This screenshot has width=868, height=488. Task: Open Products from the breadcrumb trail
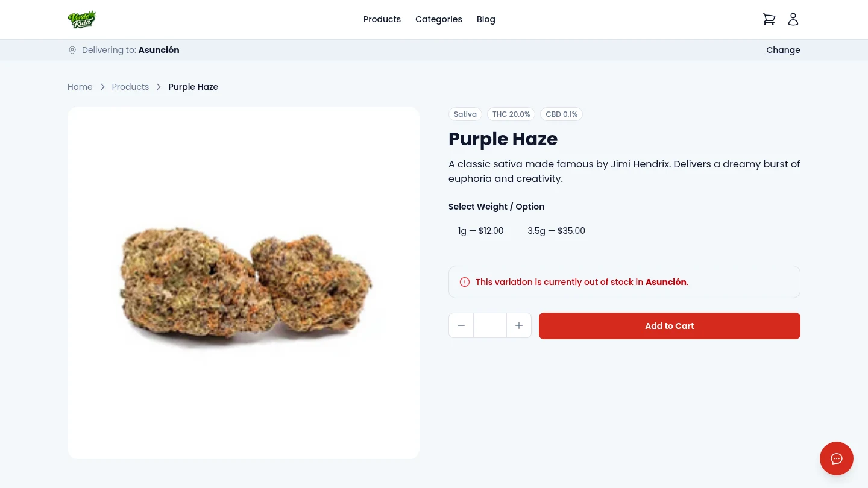point(130,87)
